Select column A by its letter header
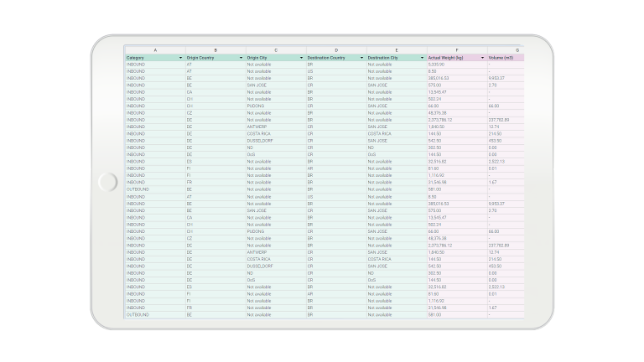The image size is (644, 362). click(x=155, y=50)
